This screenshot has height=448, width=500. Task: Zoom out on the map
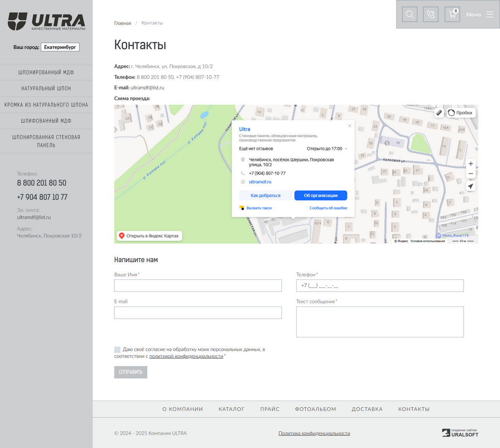pos(470,174)
